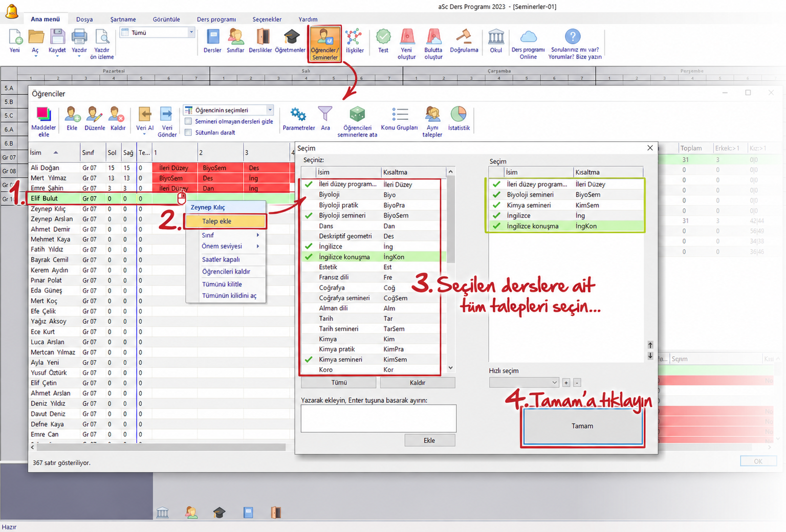Image resolution: width=786 pixels, height=532 pixels.
Task: Select Talep ekle in context menu
Action: click(226, 221)
